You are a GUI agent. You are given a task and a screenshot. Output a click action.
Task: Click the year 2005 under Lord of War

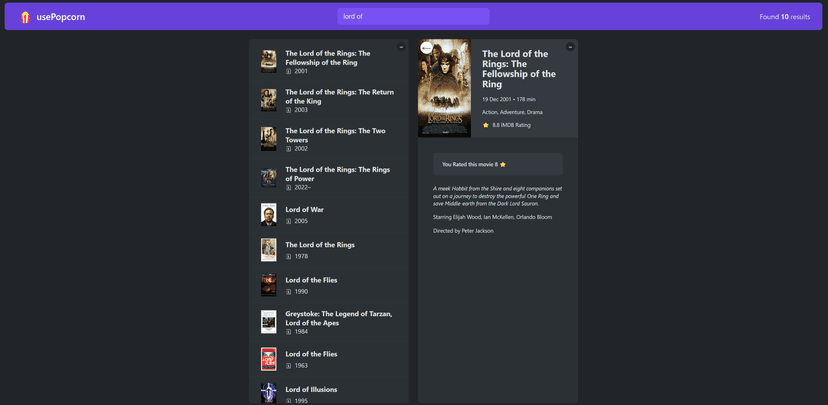301,221
